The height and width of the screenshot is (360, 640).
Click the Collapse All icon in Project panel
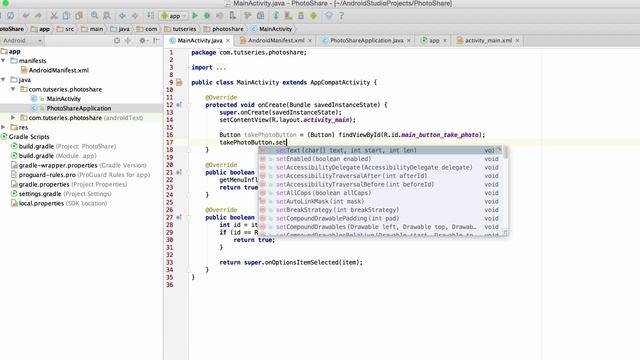128,40
